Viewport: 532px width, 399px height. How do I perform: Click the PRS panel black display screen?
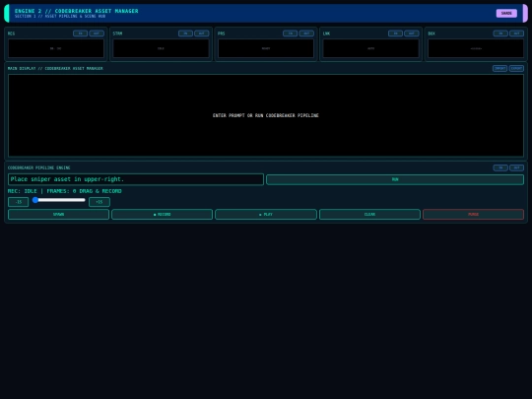coord(266,48)
